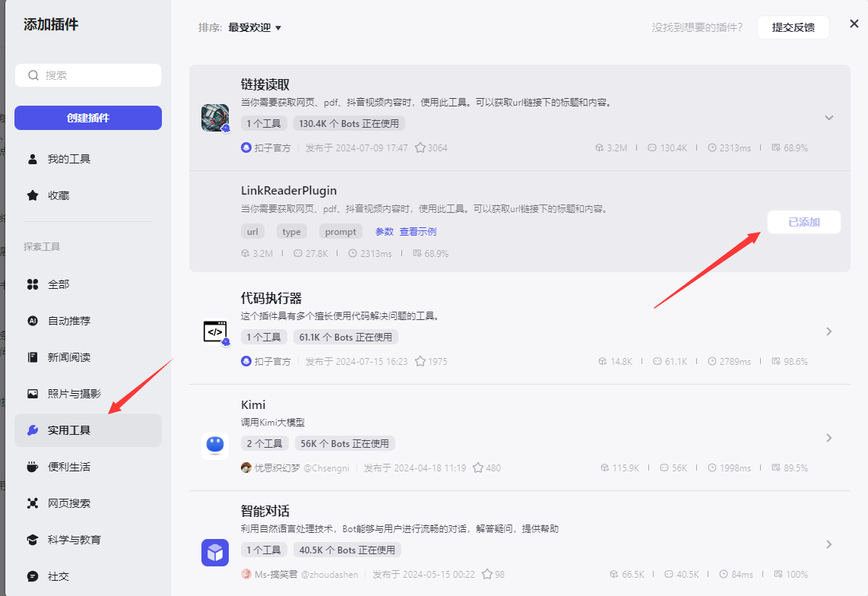Switch to 全部 category
Viewport: 868px width, 596px height.
pyautogui.click(x=88, y=285)
